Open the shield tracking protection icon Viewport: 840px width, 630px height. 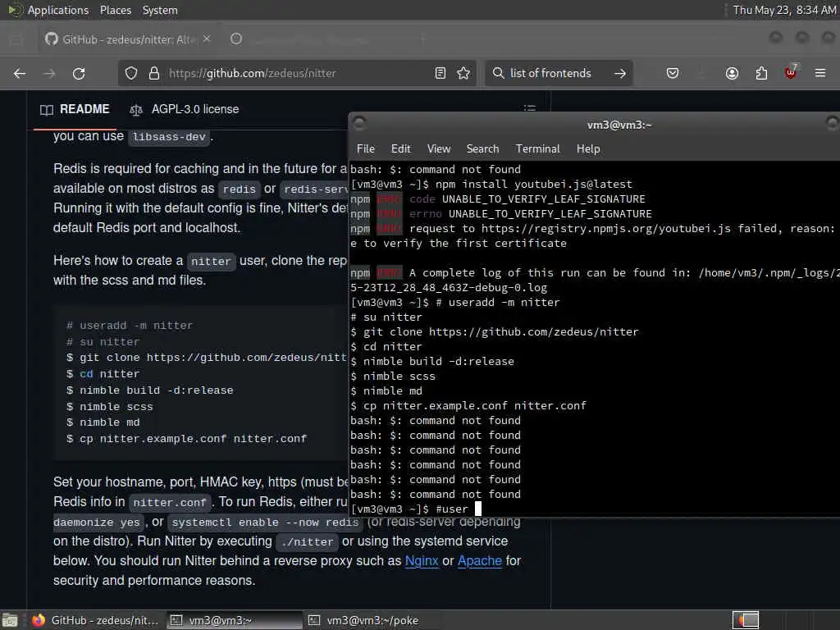pos(131,73)
